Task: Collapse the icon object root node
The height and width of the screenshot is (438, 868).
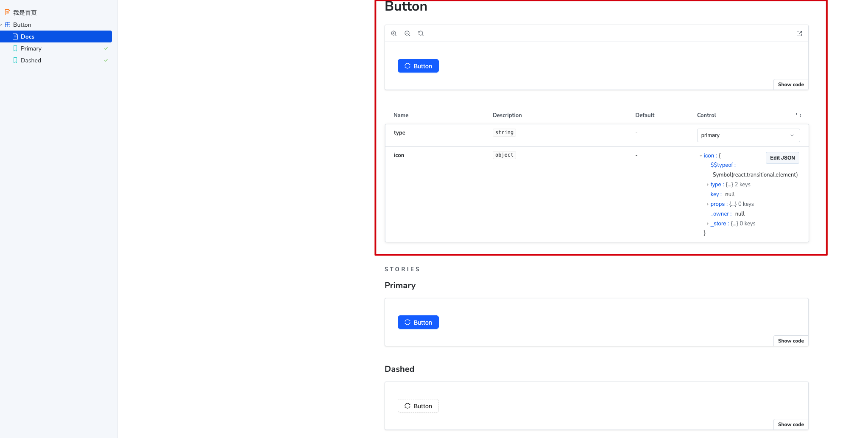Action: point(701,156)
